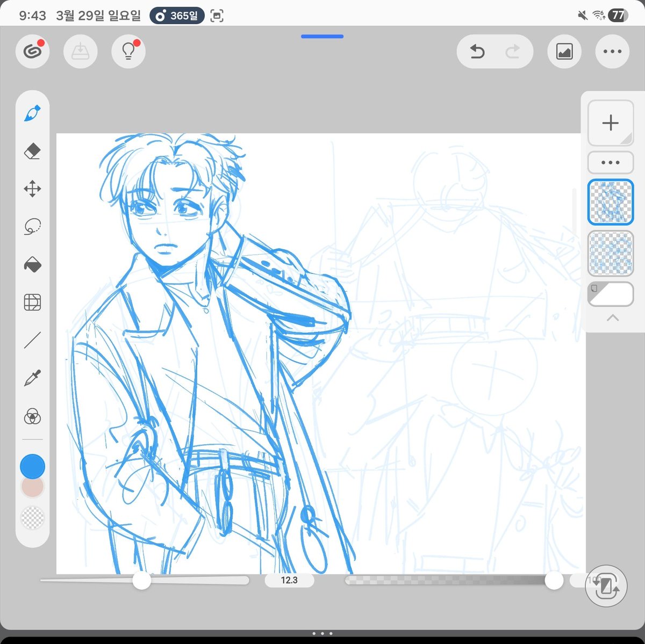Select the Pen tool
Viewport: 645px width, 644px height.
click(x=32, y=113)
